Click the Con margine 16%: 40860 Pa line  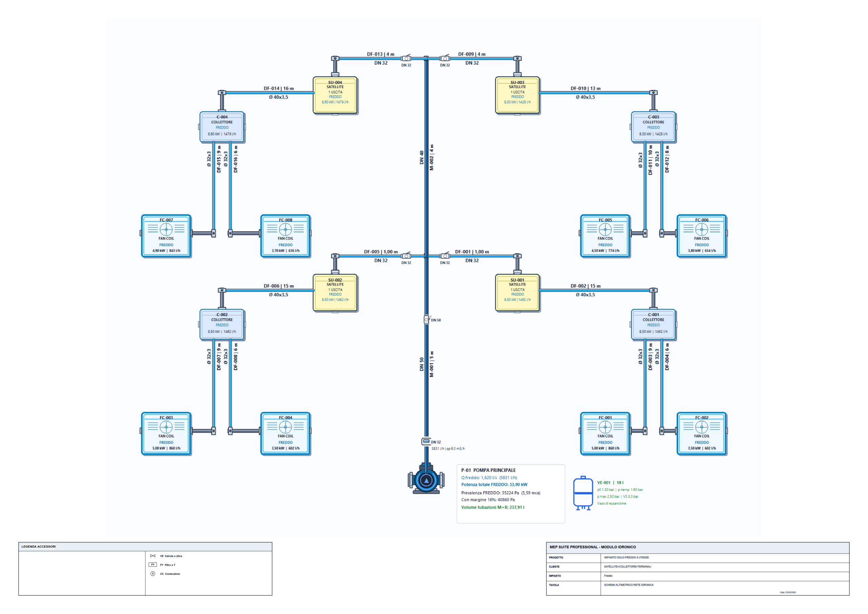point(488,499)
